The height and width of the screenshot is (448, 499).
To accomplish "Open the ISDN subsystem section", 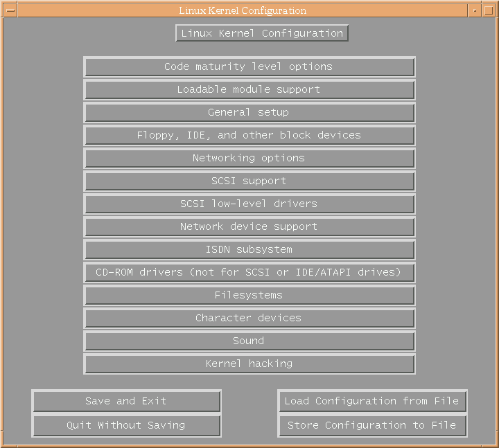I will 249,250.
